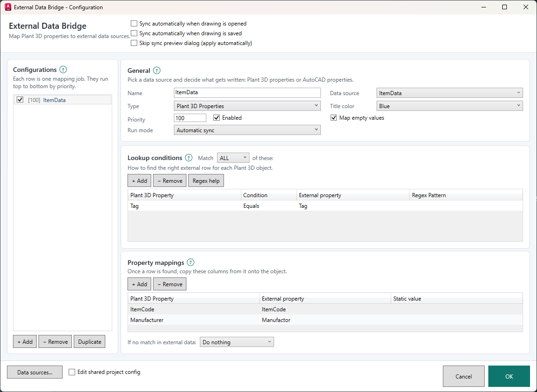
Task: Open the Run mode dropdown
Action: [247, 130]
